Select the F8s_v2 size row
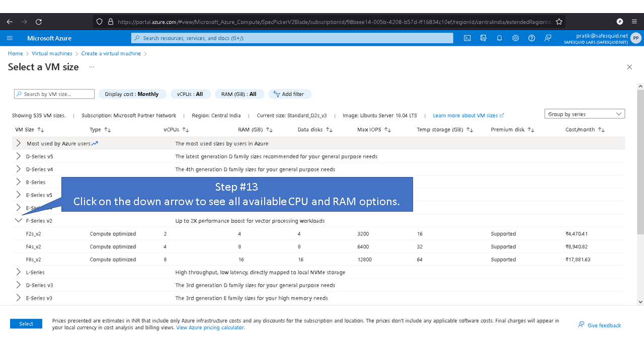The height and width of the screenshot is (362, 644). pos(318,259)
